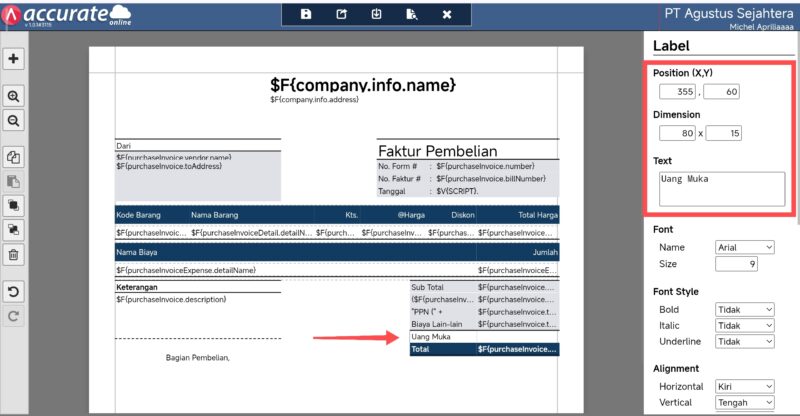
Task: Click the Text field containing Uang Muka
Action: [x=719, y=188]
